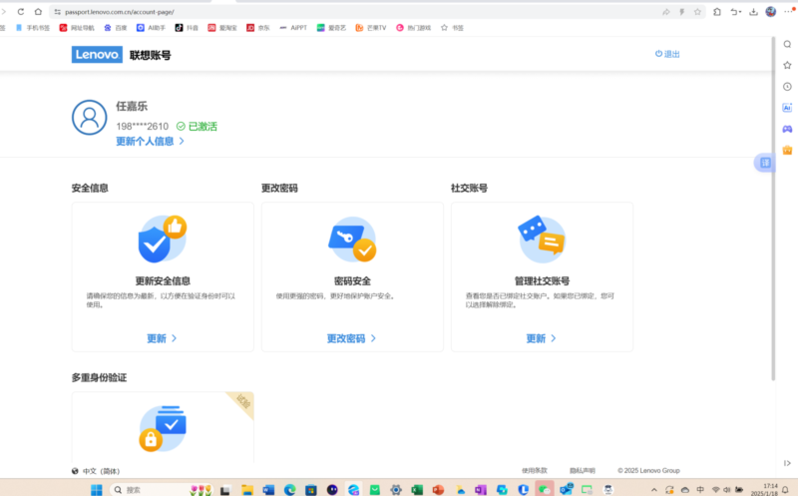Viewport: 798px width, 496px height.
Task: Open File Explorer from taskbar
Action: pyautogui.click(x=247, y=490)
